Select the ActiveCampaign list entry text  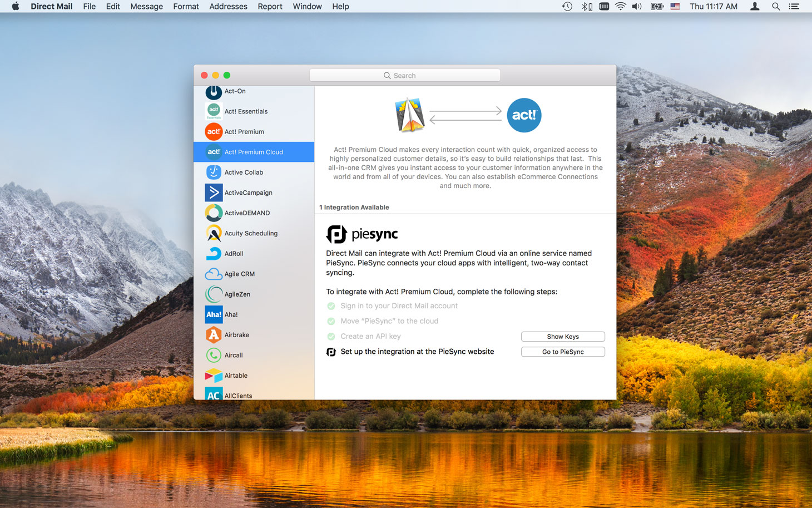(x=248, y=193)
